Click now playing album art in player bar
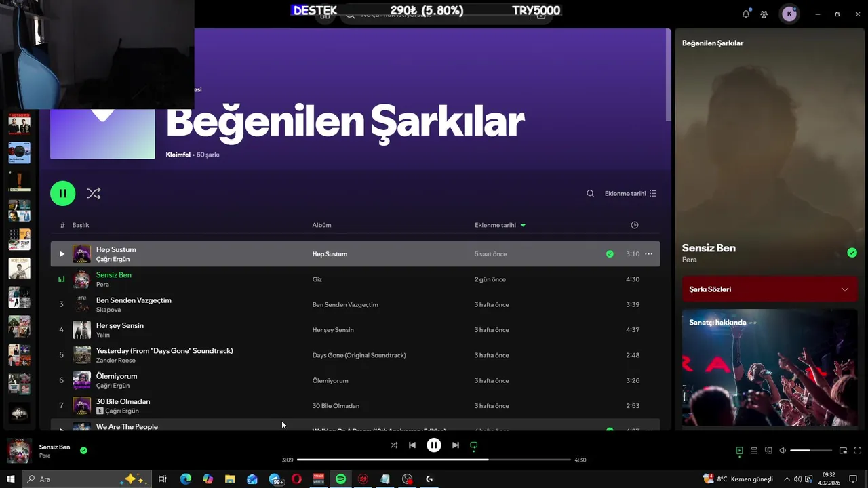Viewport: 868px width, 488px height. point(19,451)
